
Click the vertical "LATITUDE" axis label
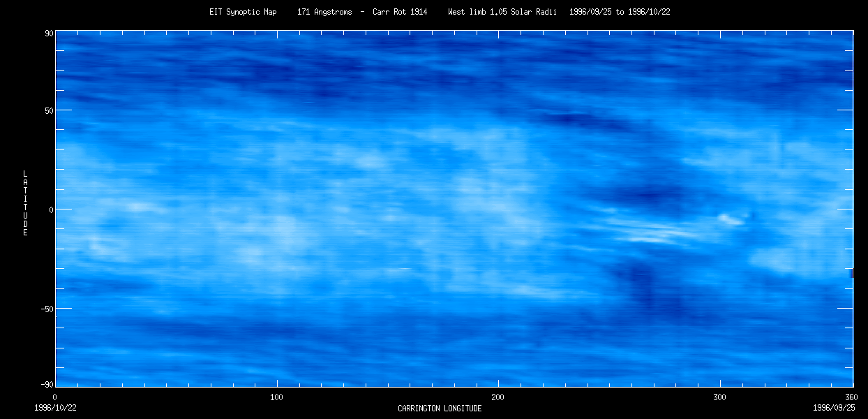pos(25,203)
